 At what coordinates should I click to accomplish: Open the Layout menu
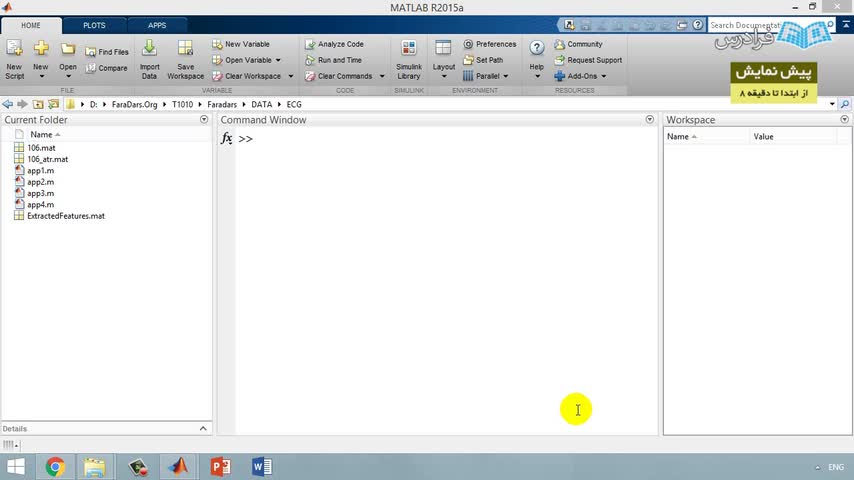(x=443, y=59)
